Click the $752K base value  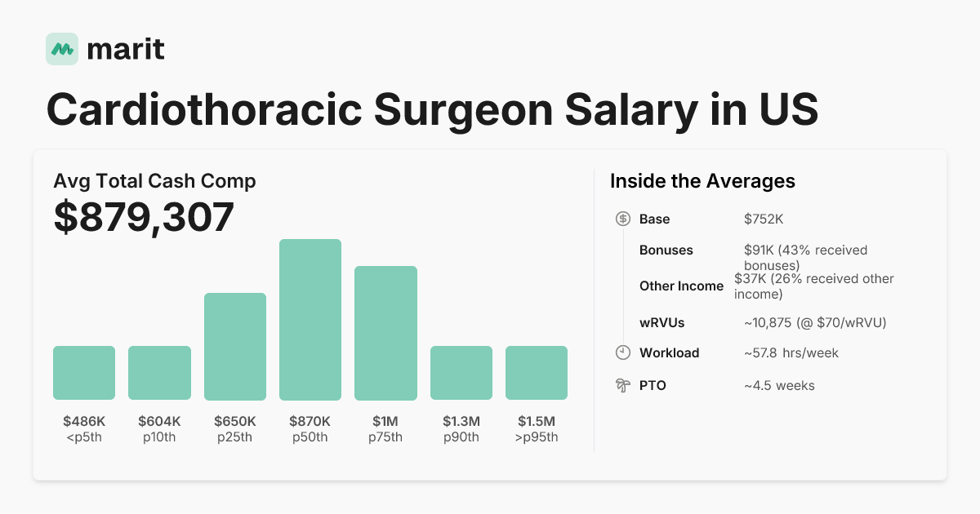click(763, 219)
